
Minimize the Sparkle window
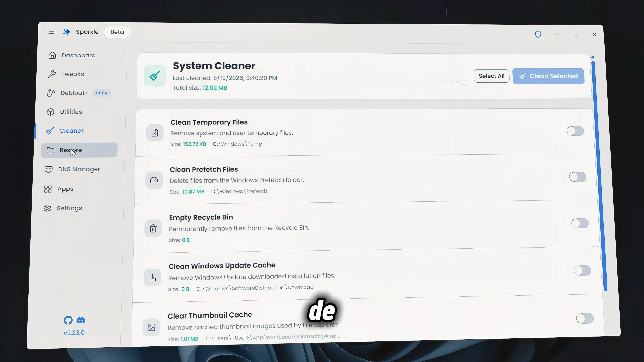point(557,34)
